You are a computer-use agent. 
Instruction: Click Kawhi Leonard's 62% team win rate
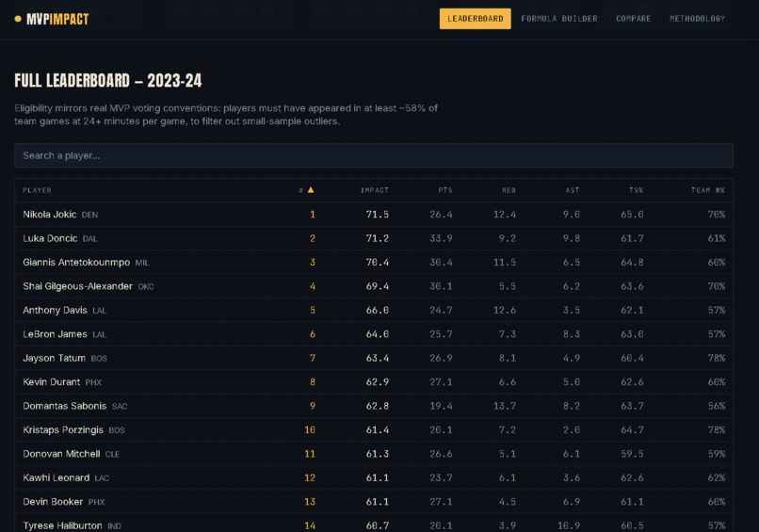point(717,477)
